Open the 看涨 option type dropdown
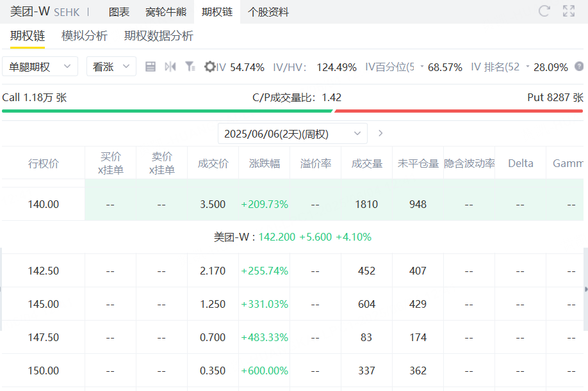 (x=111, y=67)
